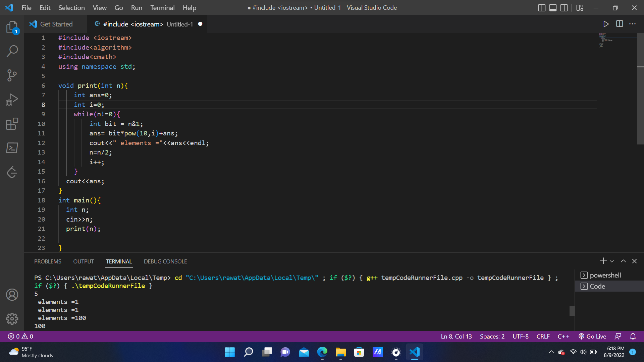644x362 pixels.
Task: Maximize the panel size with chevron
Action: pyautogui.click(x=623, y=261)
